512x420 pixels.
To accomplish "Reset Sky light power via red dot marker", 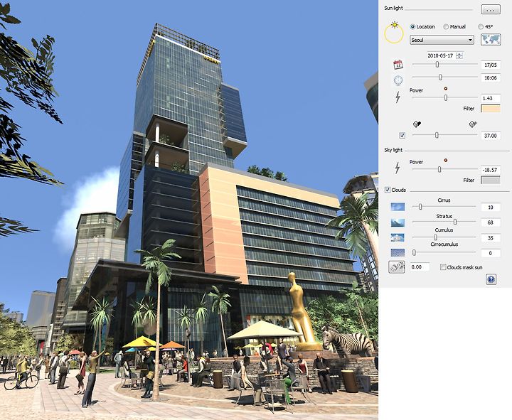I will 446,160.
